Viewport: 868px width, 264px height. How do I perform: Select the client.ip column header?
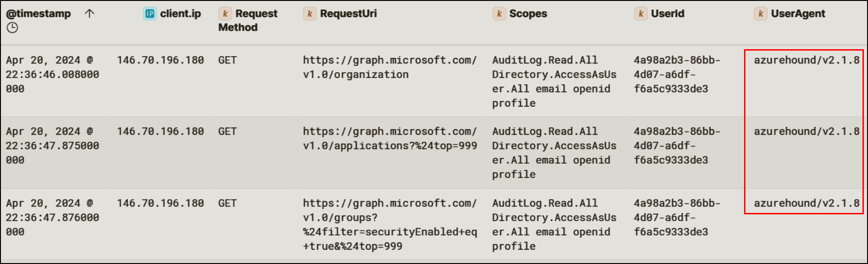(180, 14)
